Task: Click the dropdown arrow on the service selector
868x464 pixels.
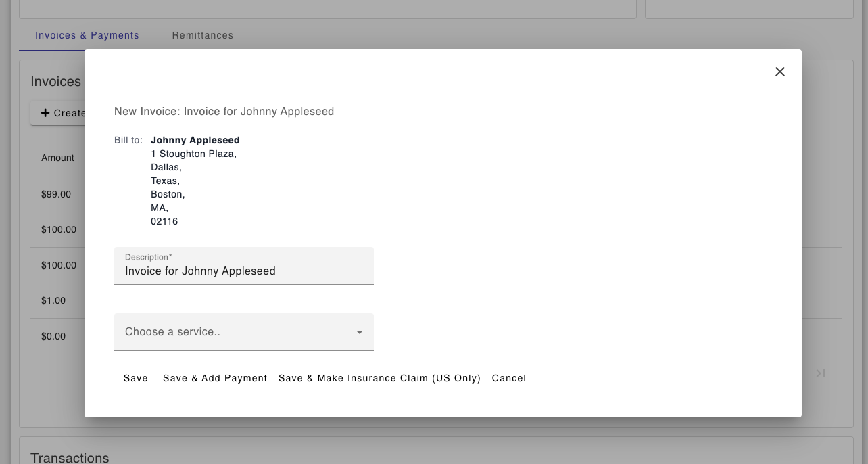Action: click(x=359, y=332)
